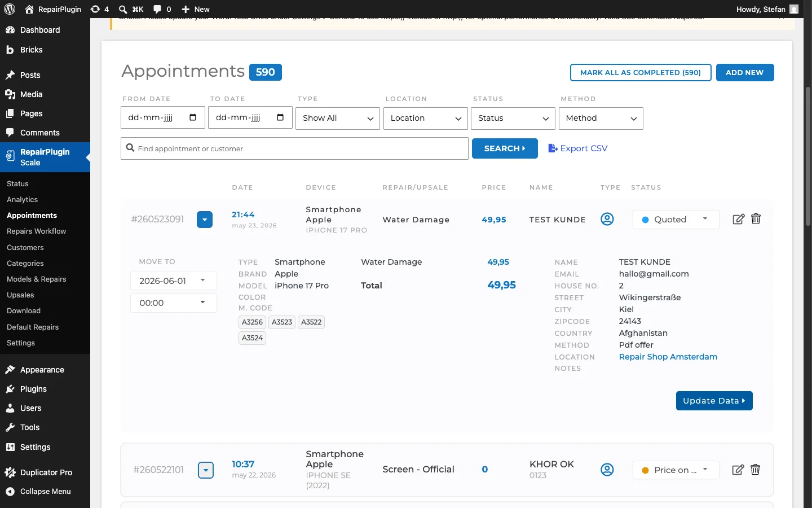812x508 pixels.
Task: Click the Media sidebar icon
Action: tap(10, 94)
